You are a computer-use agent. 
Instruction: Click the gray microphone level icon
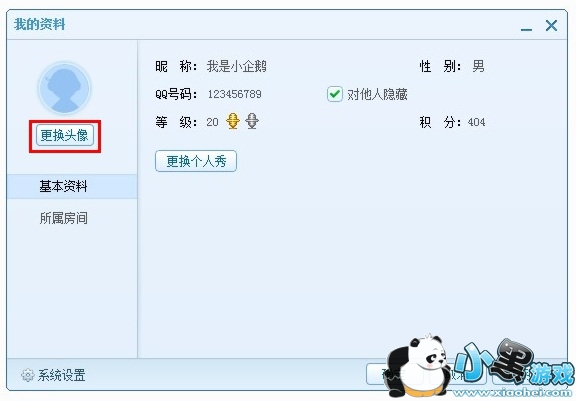tap(252, 121)
